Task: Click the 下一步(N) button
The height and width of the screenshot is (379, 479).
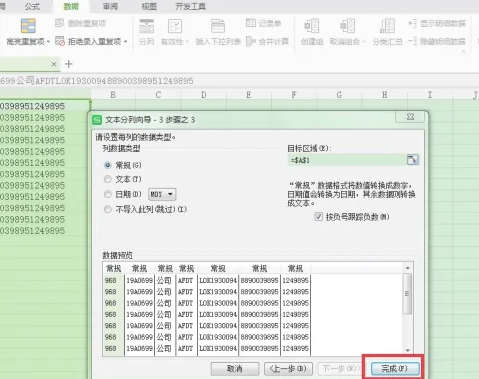Action: click(341, 368)
